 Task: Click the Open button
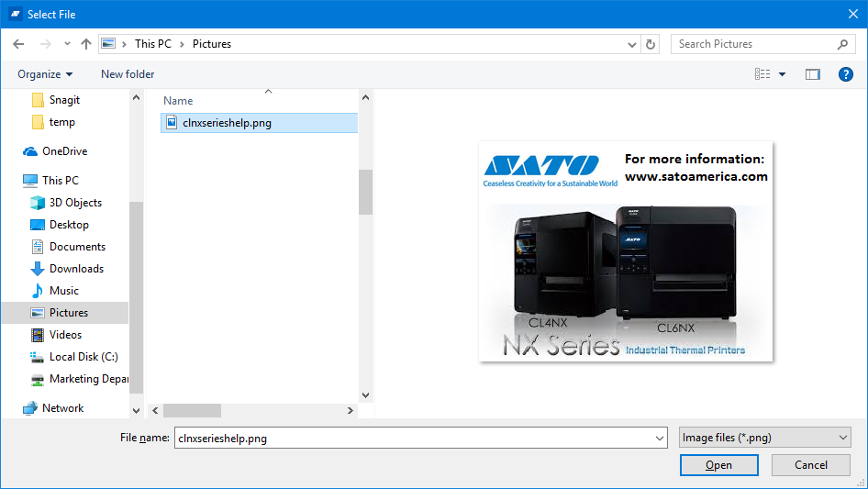(718, 465)
